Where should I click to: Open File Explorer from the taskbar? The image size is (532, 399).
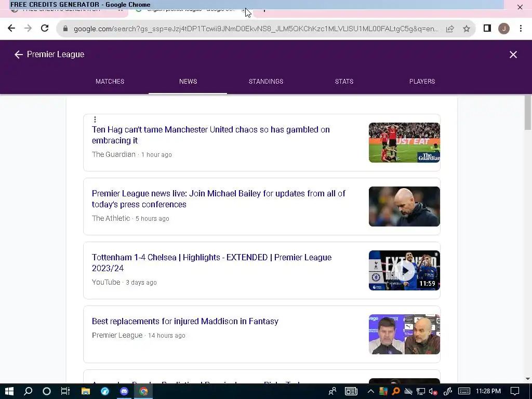pos(86,391)
